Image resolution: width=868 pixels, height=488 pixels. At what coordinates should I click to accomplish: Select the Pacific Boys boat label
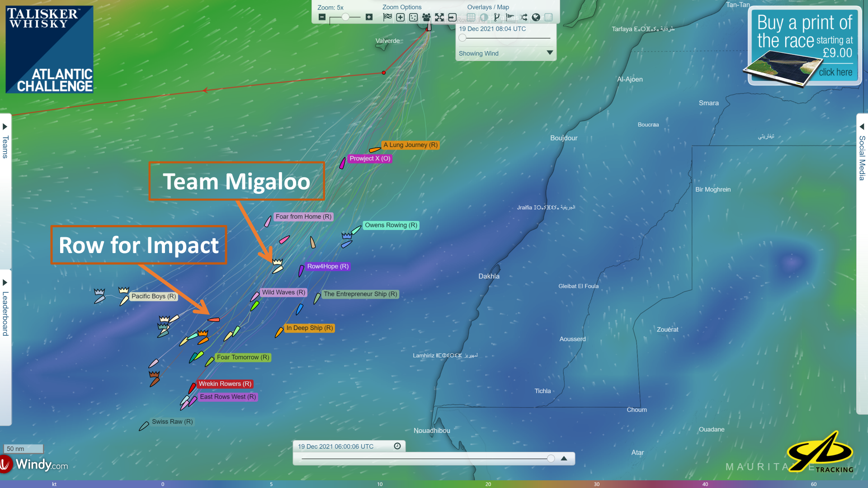154,296
